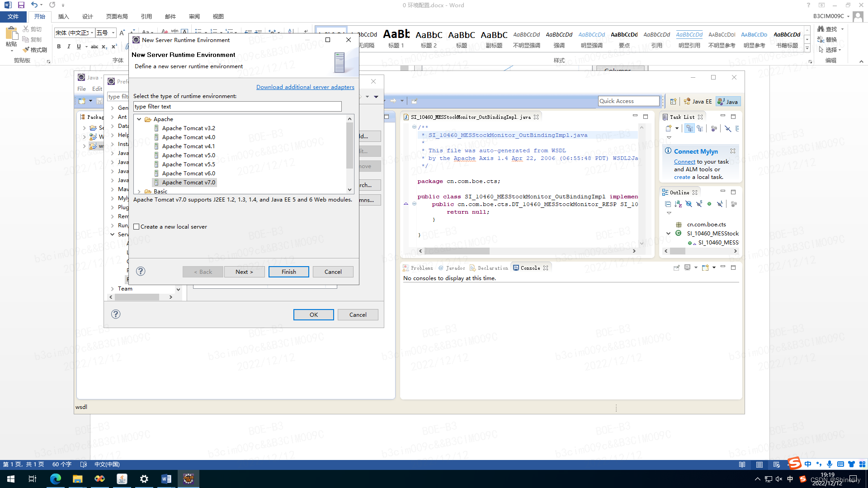This screenshot has width=868, height=488.
Task: Select Apache Tomcat v6.0 runtime
Action: pos(189,174)
